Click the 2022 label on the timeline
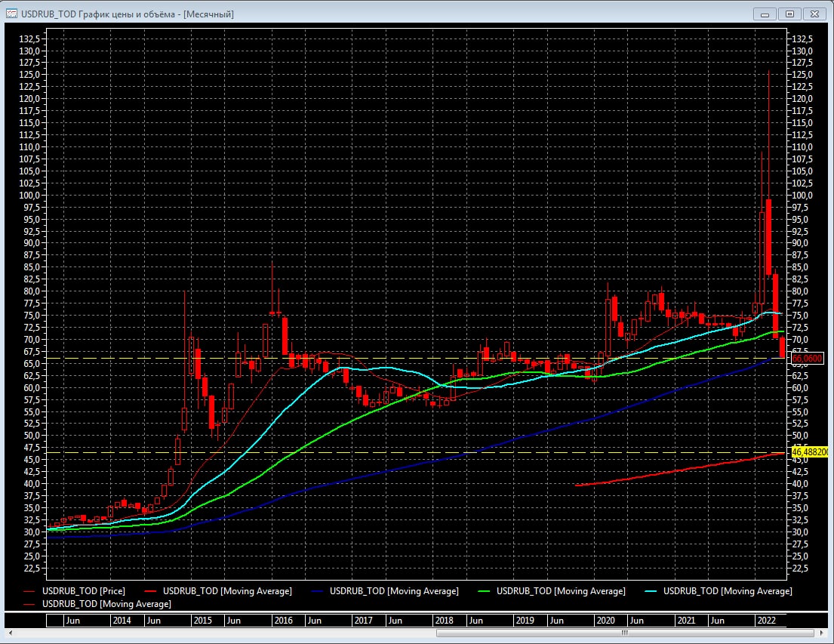 (x=765, y=621)
